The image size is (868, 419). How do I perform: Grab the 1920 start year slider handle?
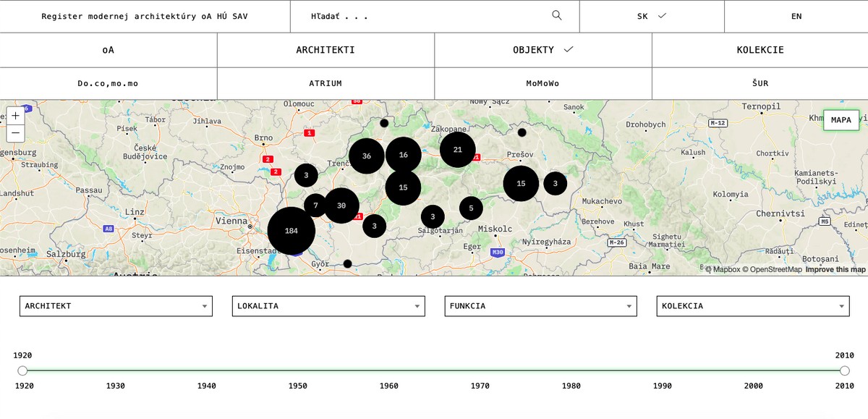[x=22, y=371]
